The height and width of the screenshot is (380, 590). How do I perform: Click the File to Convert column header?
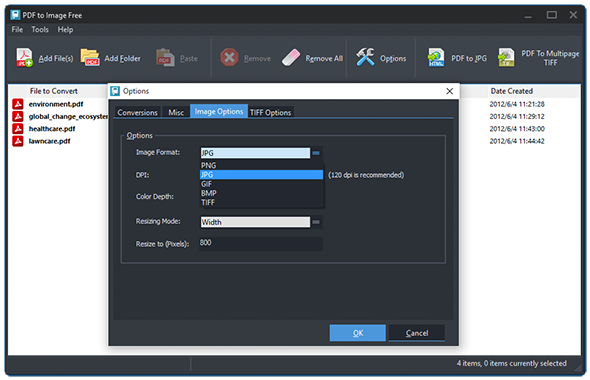53,91
